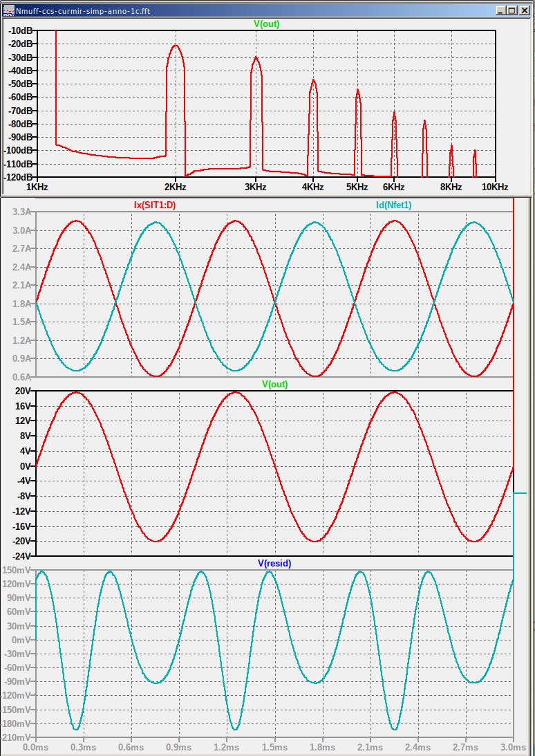Click the 10KHz frequency axis label
This screenshot has height=756, width=535.
(494, 187)
